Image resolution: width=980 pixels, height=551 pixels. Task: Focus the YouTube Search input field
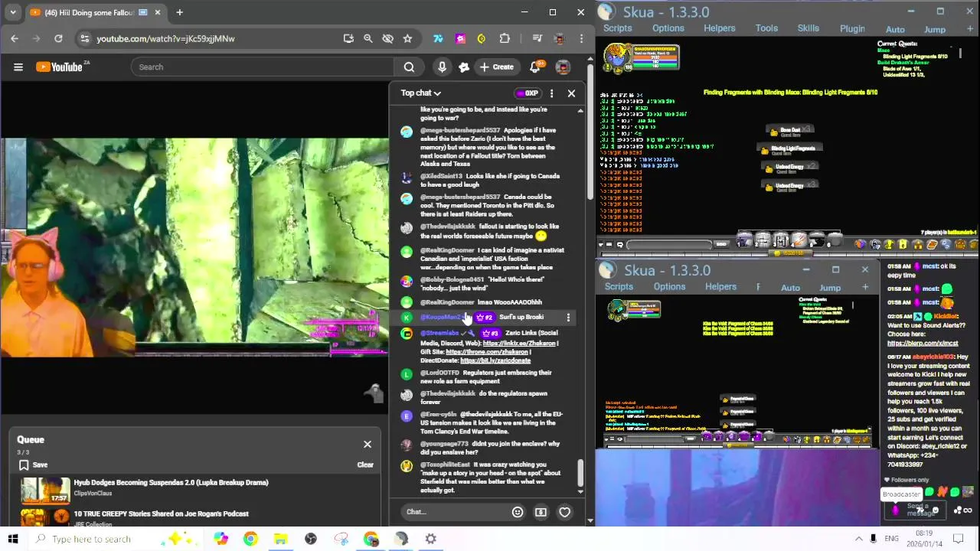click(263, 67)
